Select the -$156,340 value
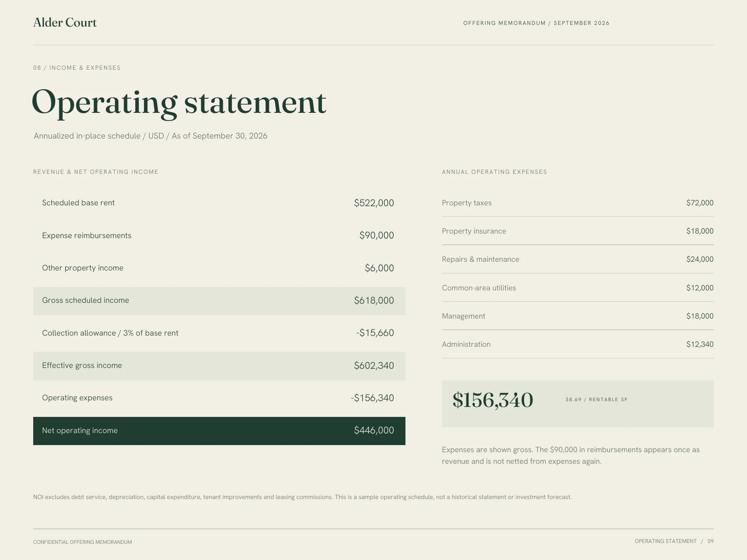Image resolution: width=747 pixels, height=560 pixels. click(372, 398)
